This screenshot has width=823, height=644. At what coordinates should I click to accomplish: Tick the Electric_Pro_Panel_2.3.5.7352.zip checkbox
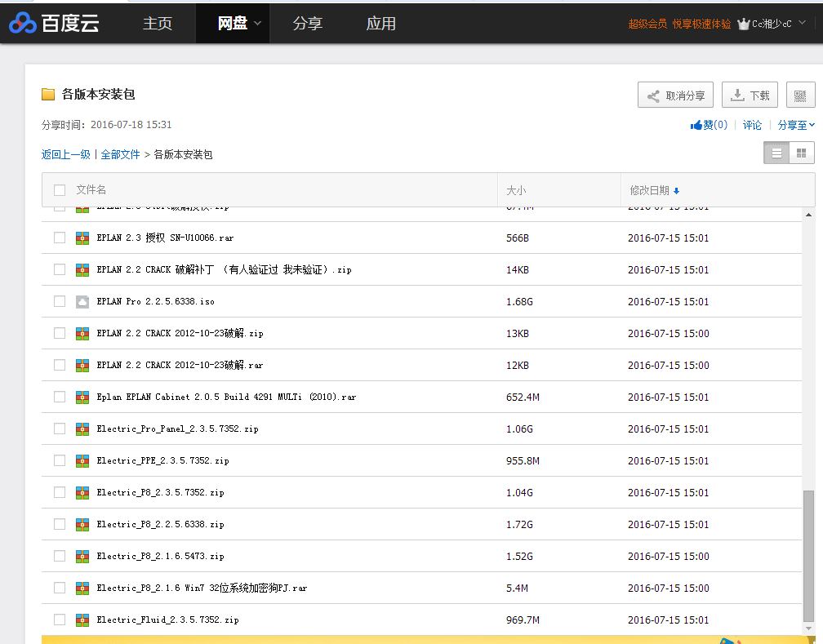pos(60,429)
